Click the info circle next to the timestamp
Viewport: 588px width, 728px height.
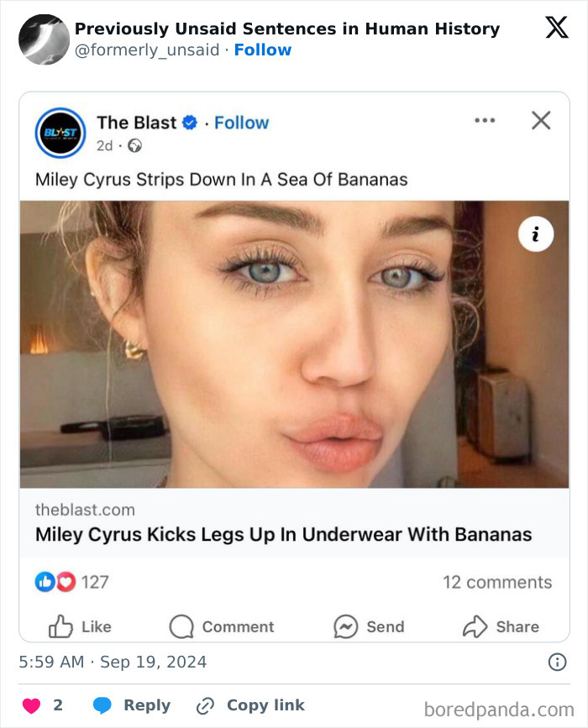[557, 662]
